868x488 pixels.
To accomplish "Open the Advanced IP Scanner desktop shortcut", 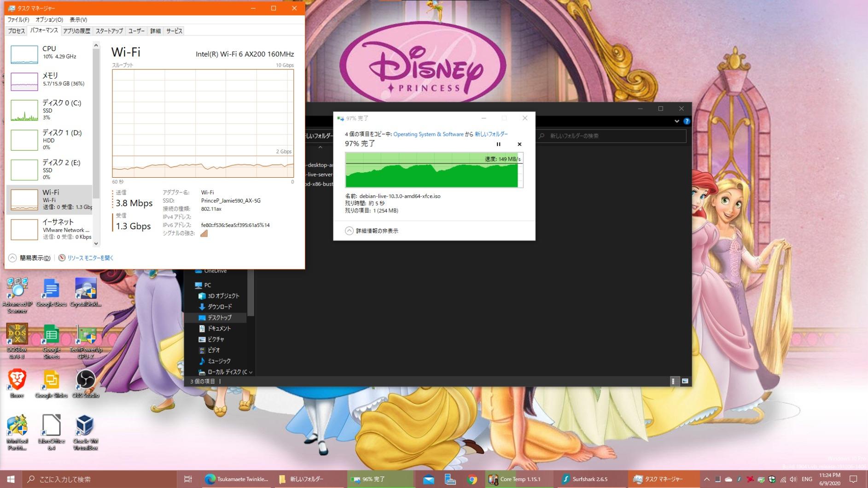I will pyautogui.click(x=17, y=295).
